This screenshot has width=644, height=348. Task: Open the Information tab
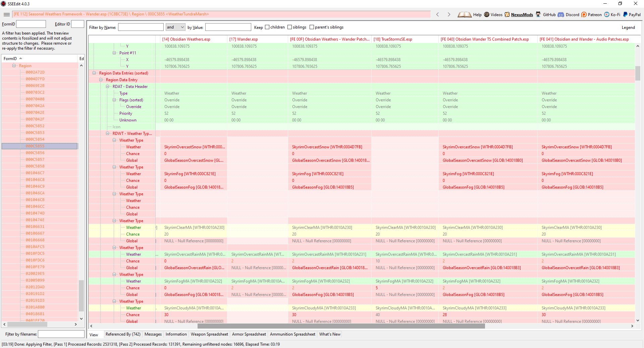(x=176, y=334)
